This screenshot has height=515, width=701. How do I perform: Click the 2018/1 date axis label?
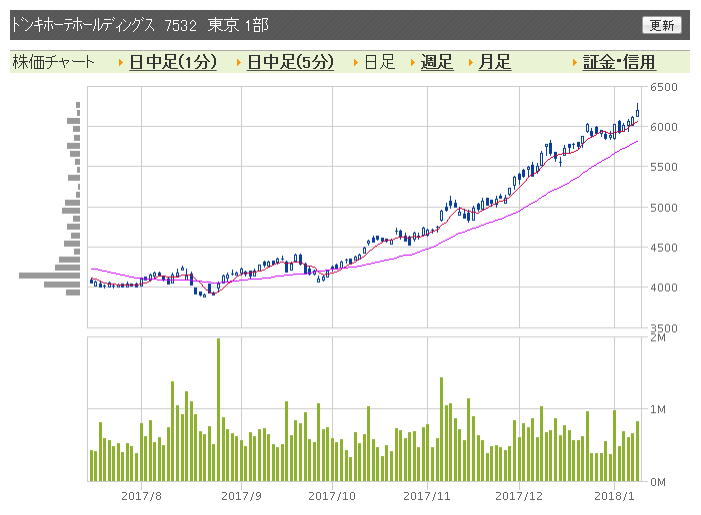click(x=614, y=496)
